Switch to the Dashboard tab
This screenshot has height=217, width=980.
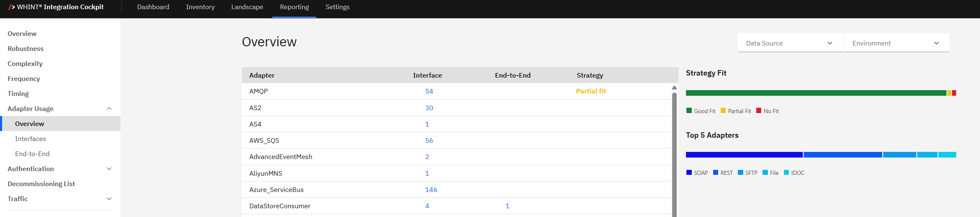(153, 7)
